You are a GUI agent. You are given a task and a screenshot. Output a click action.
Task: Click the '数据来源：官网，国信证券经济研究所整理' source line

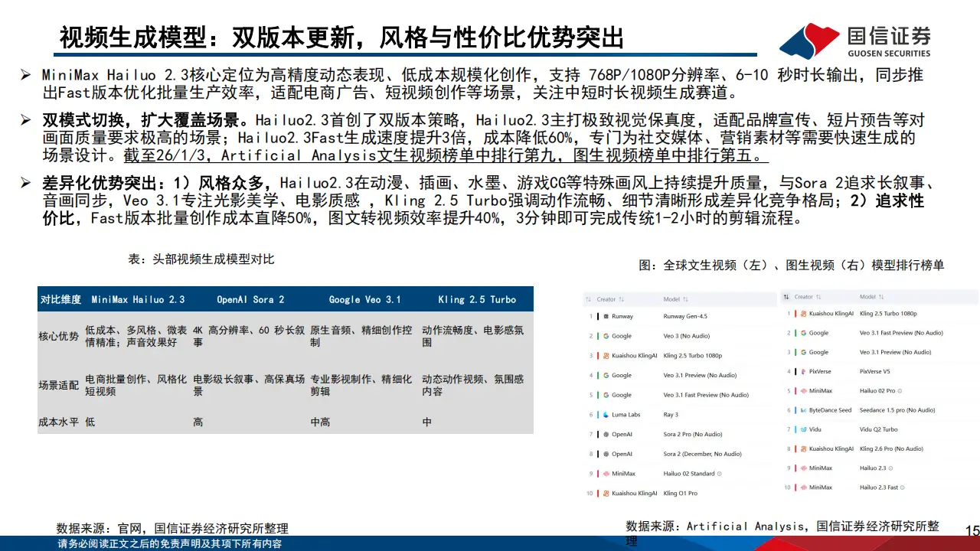[172, 528]
